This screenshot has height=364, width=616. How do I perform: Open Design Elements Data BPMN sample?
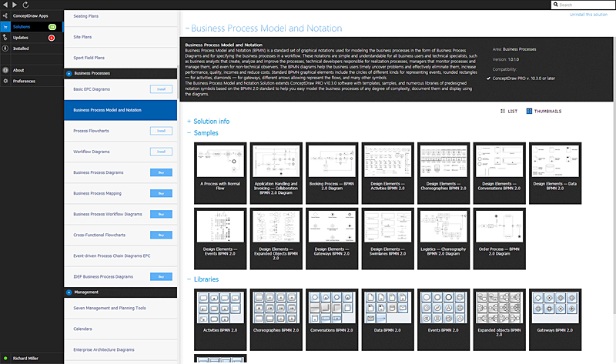pos(555,173)
